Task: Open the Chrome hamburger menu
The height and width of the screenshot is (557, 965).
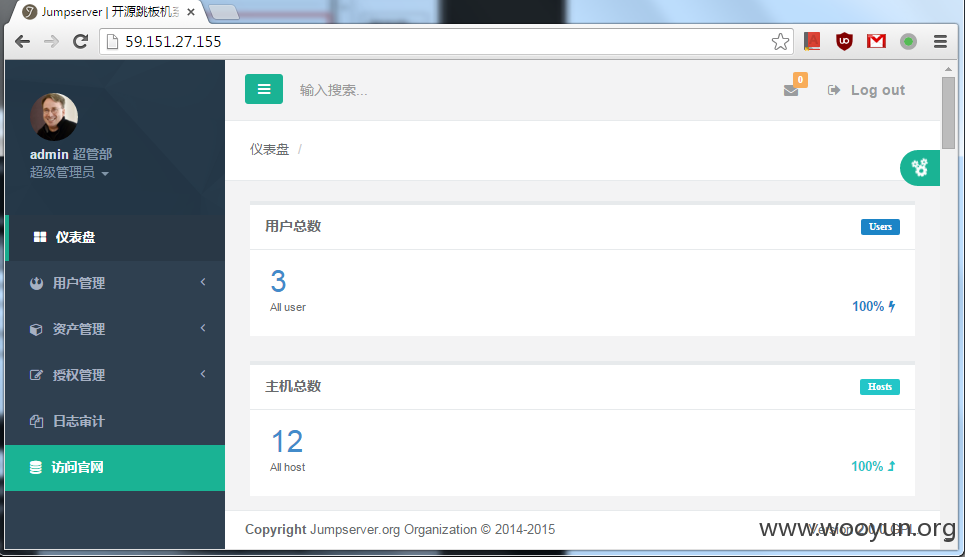Action: click(940, 41)
